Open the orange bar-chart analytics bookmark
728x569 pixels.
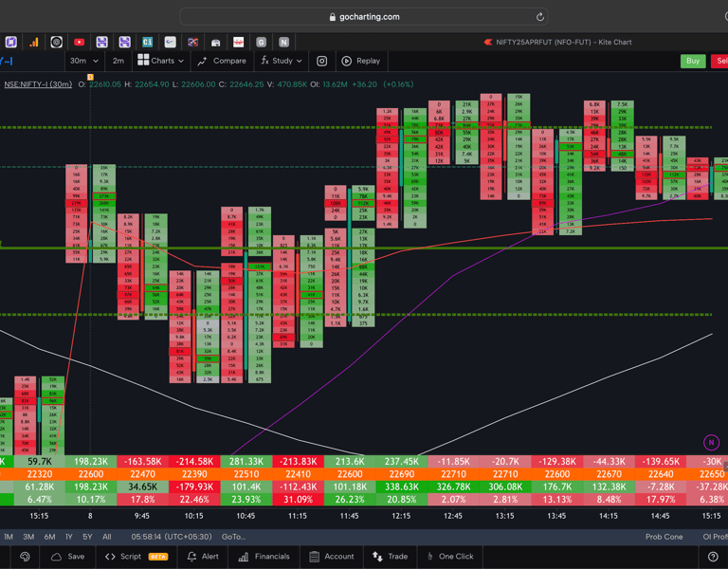(x=34, y=43)
